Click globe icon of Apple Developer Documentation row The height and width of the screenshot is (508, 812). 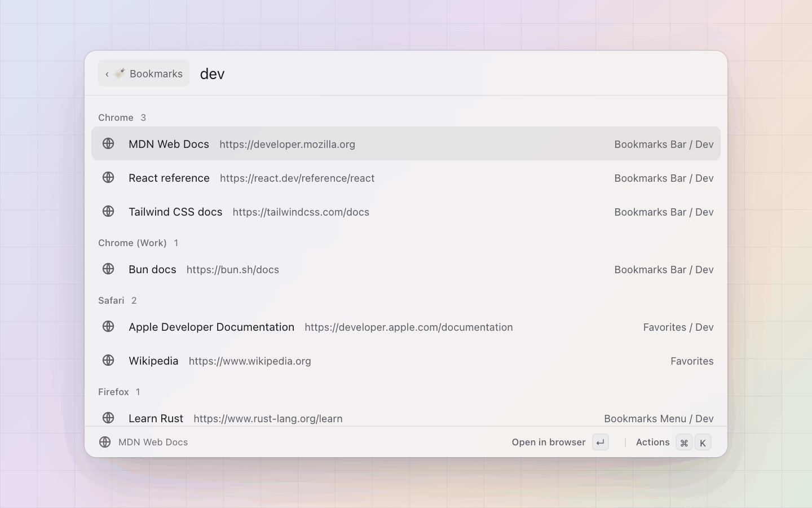pos(108,326)
